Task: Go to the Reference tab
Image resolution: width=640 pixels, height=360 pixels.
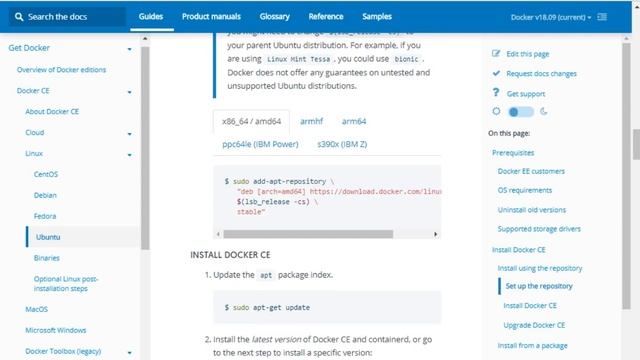Action: (326, 17)
